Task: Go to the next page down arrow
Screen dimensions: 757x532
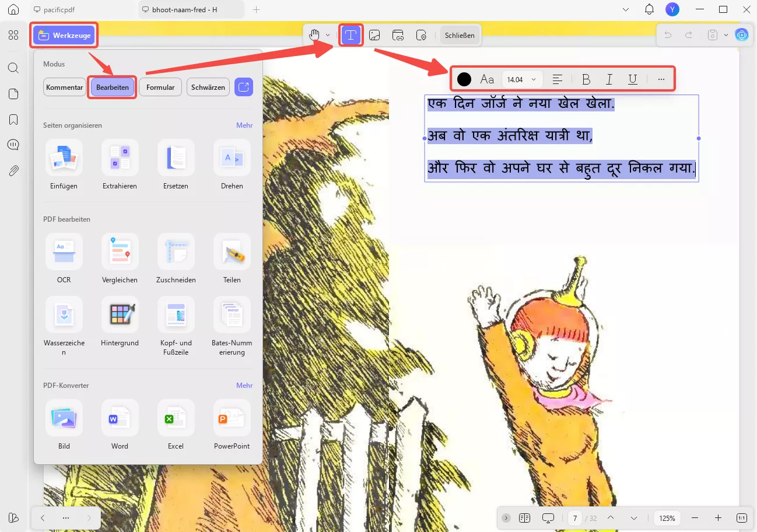Action: [634, 518]
